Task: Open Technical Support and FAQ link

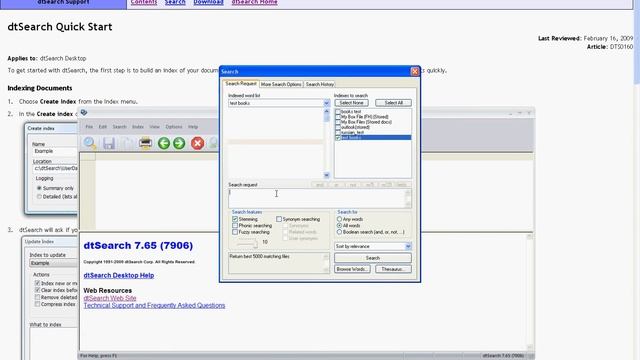Action: pyautogui.click(x=154, y=306)
